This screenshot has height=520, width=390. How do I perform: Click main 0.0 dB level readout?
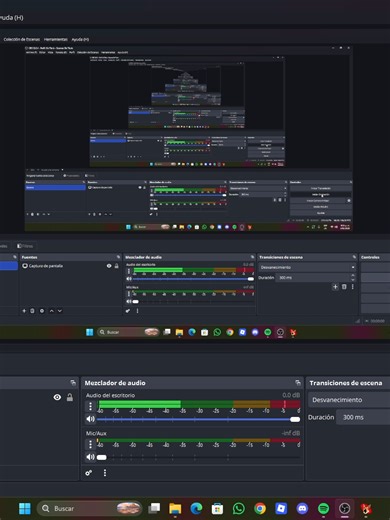(x=291, y=395)
